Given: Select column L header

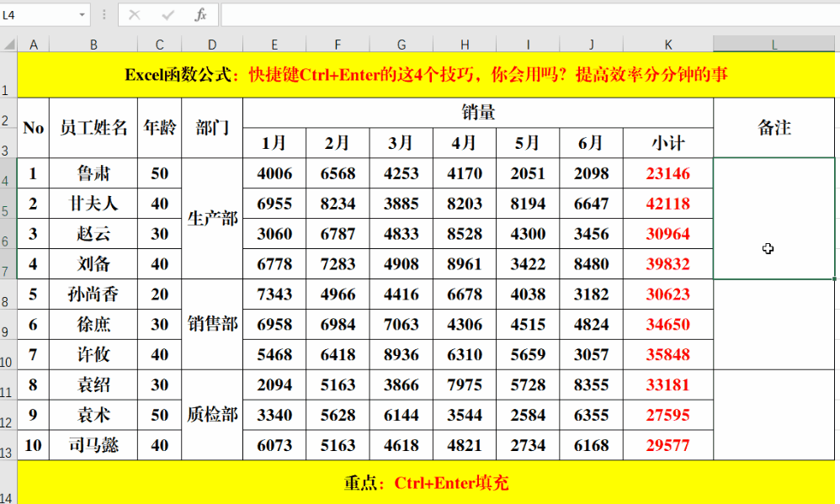Looking at the screenshot, I should click(x=774, y=45).
